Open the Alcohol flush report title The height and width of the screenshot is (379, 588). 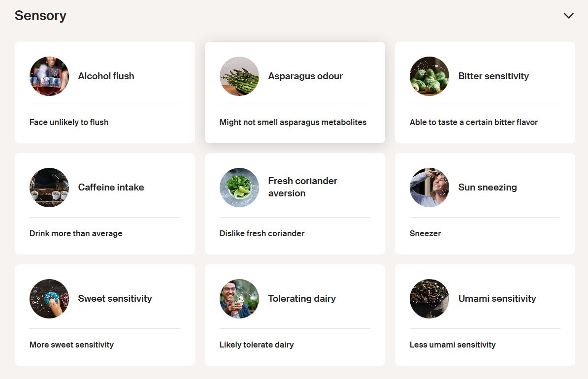click(x=106, y=76)
